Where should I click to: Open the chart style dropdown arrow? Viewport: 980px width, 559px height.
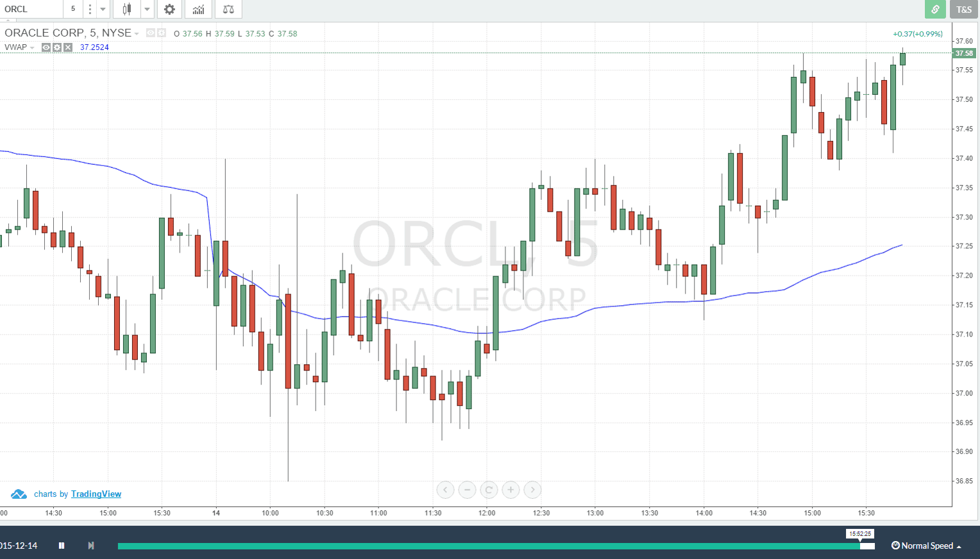click(x=147, y=9)
